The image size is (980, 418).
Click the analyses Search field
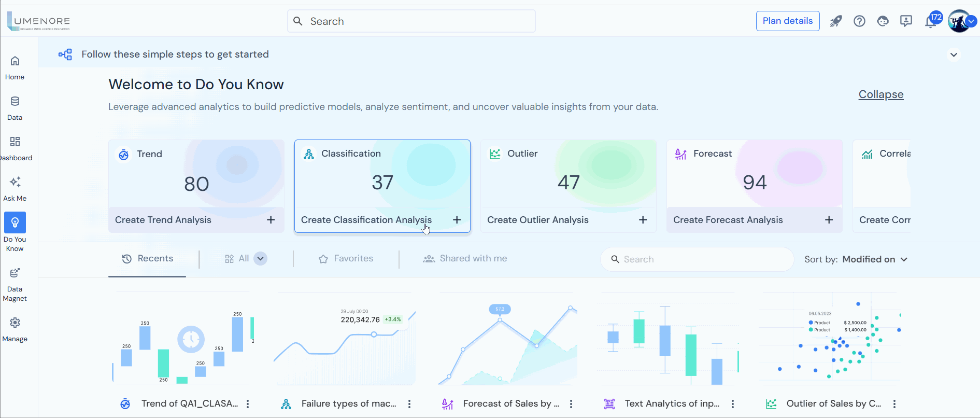click(x=697, y=259)
